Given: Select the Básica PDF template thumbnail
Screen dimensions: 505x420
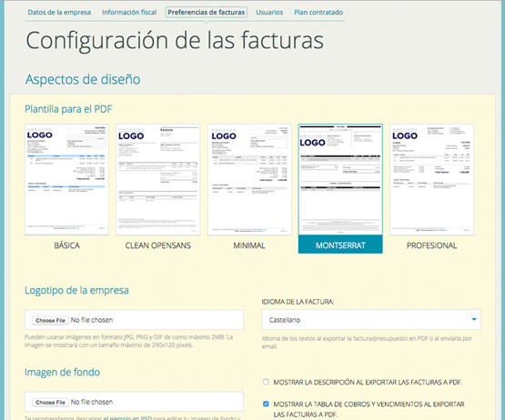Looking at the screenshot, I should click(66, 179).
